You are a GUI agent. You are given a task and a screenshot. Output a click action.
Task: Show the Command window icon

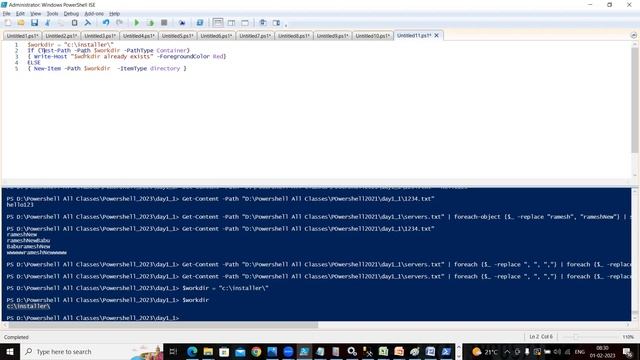pos(263,23)
